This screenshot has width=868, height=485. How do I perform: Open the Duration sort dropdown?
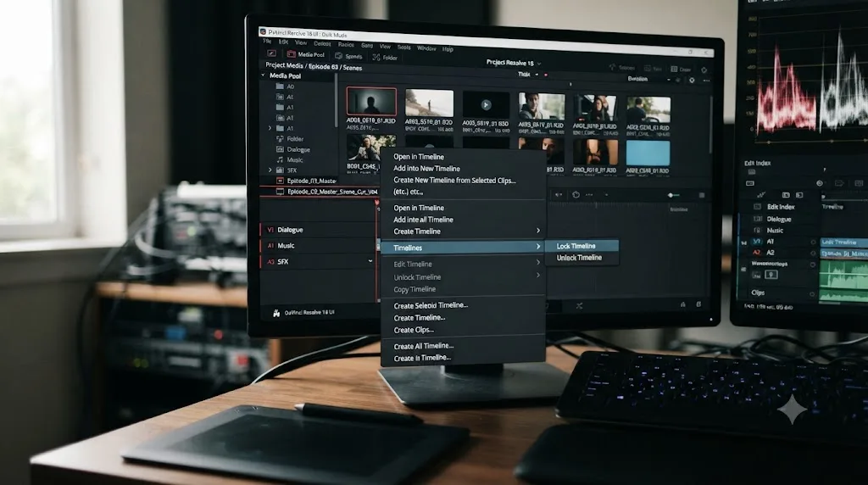coord(668,80)
